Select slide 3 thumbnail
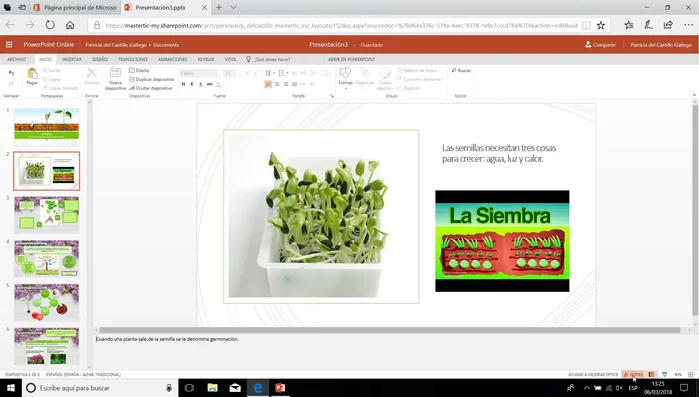The height and width of the screenshot is (397, 699). pyautogui.click(x=46, y=214)
